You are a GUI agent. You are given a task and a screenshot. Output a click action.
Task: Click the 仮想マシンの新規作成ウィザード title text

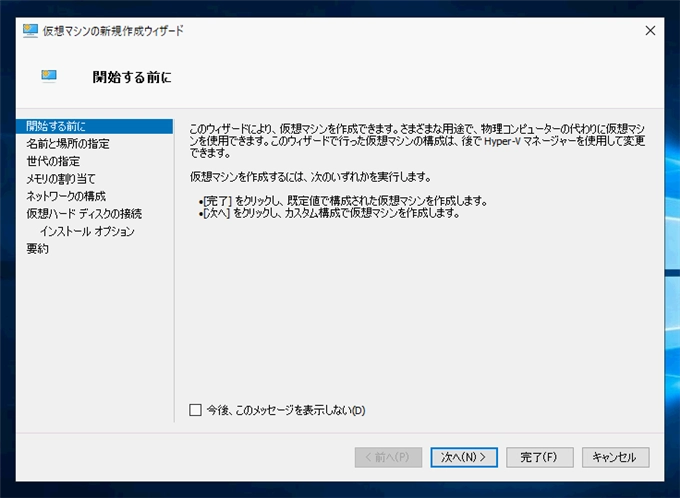(113, 31)
